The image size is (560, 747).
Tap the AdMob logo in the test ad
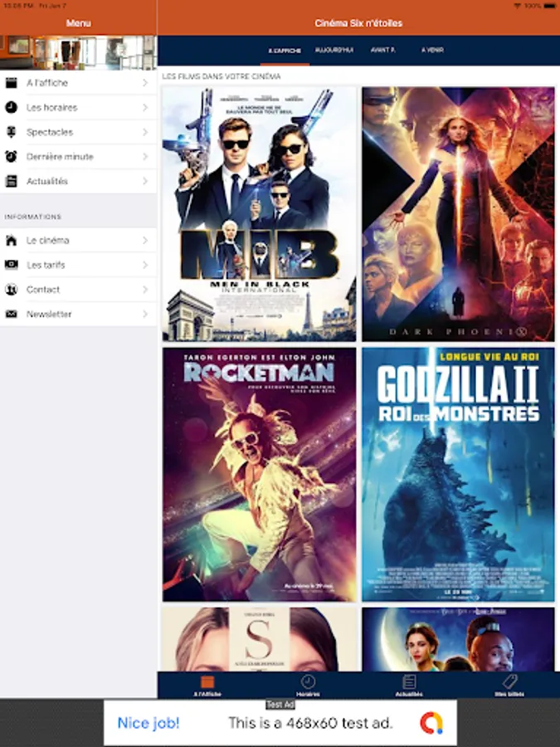coord(431,723)
